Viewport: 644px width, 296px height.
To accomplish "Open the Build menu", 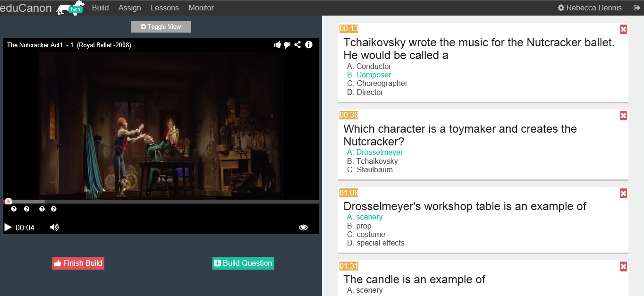I will point(101,8).
